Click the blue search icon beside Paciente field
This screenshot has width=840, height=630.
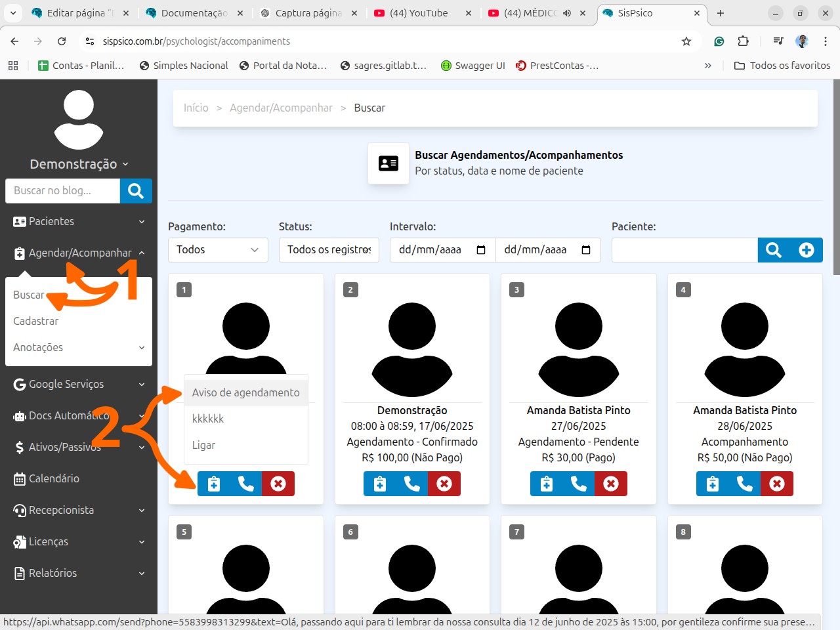(x=774, y=250)
